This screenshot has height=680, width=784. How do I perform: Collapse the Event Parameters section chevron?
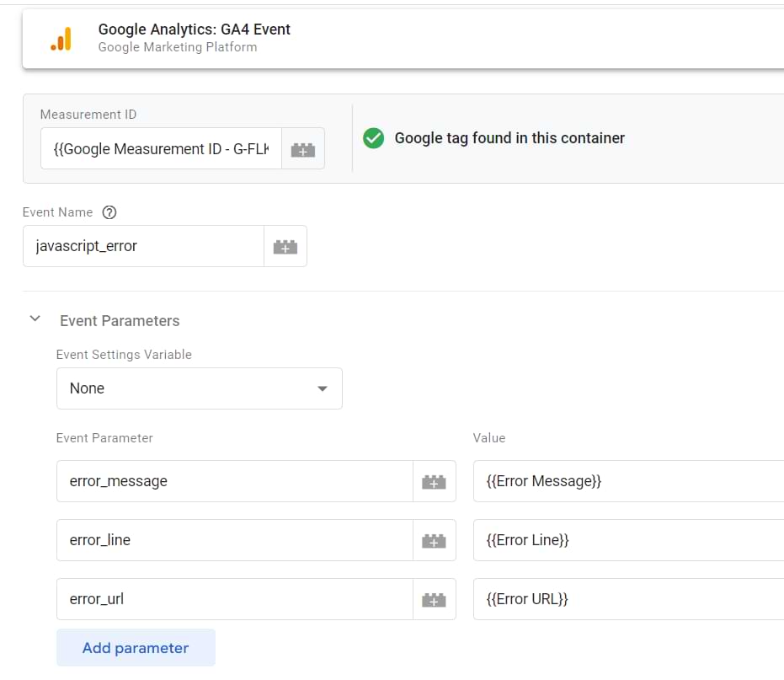tap(35, 319)
